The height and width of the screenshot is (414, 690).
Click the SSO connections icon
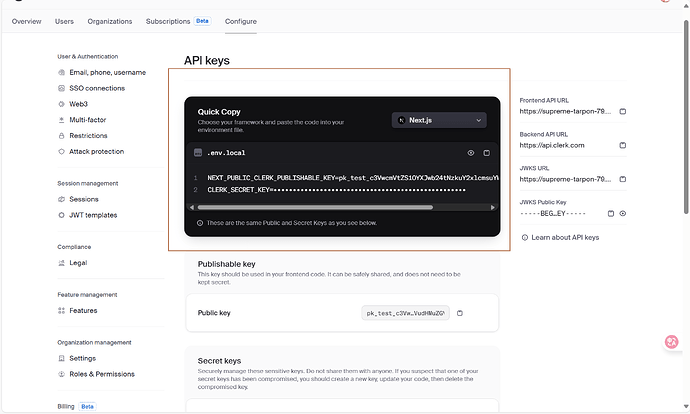pyautogui.click(x=62, y=88)
